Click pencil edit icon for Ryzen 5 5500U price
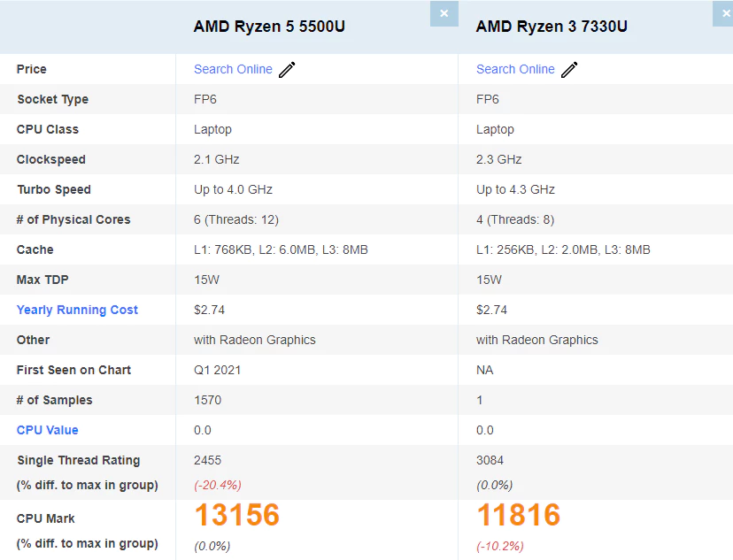Viewport: 733px width, 560px height. (x=287, y=70)
